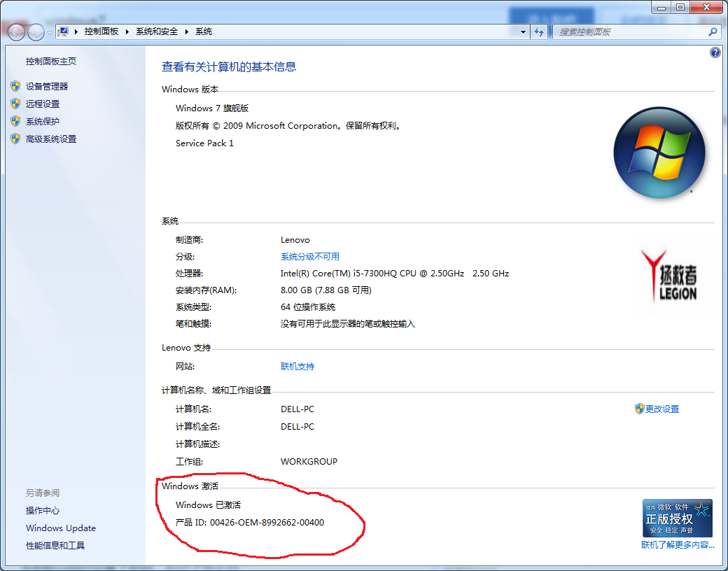The height and width of the screenshot is (571, 728).
Task: Select the Intel Core i5-7300HQ processor text
Action: pos(395,274)
